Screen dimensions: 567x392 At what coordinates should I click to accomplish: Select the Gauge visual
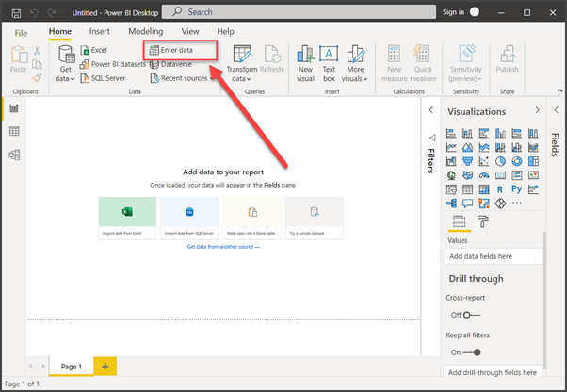(x=484, y=175)
